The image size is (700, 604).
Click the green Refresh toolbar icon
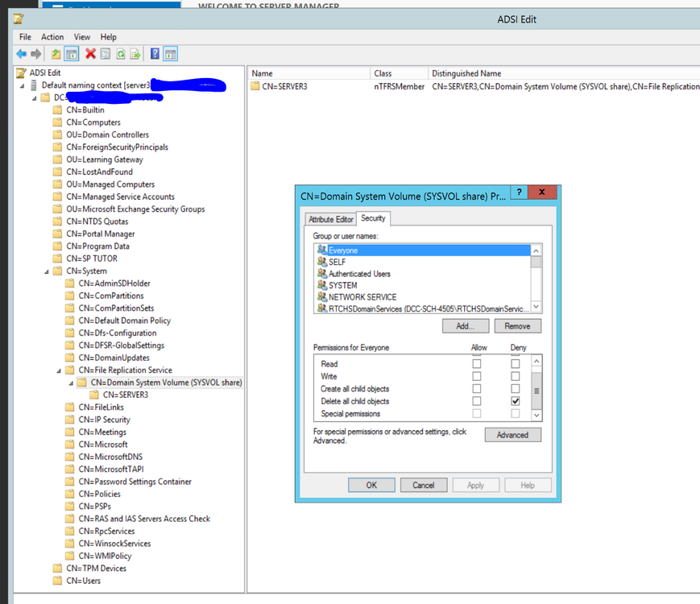[121, 54]
